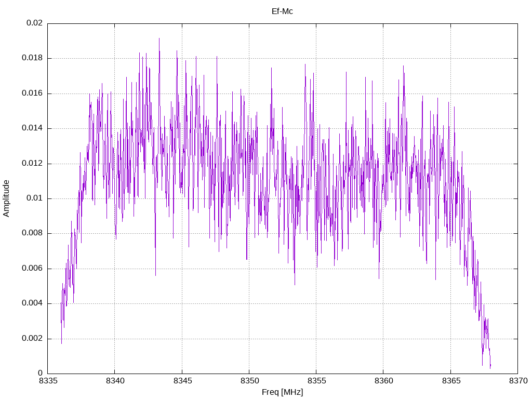This screenshot has width=532, height=399.
Task: Click the 8360 x-axis tick label
Action: [384, 381]
